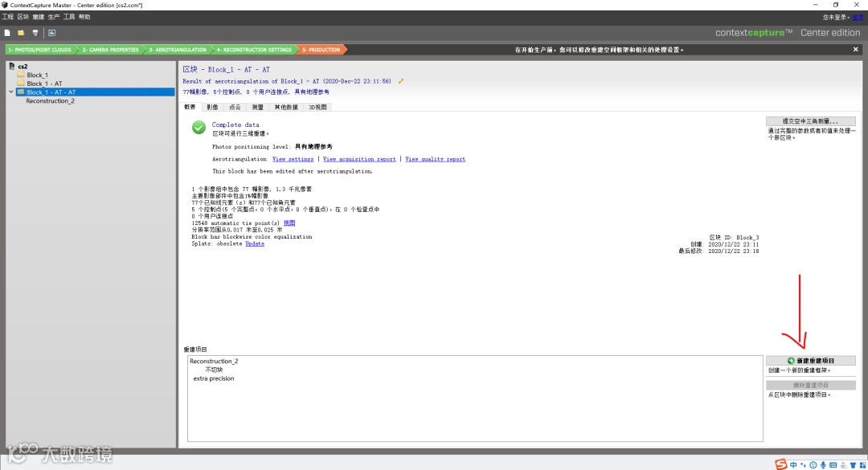Go to step 2 Camera Properties
This screenshot has width=868, height=470.
click(x=110, y=50)
